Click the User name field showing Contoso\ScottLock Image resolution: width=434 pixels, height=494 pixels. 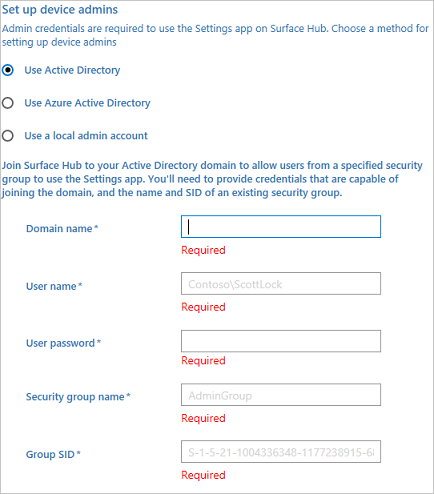281,284
